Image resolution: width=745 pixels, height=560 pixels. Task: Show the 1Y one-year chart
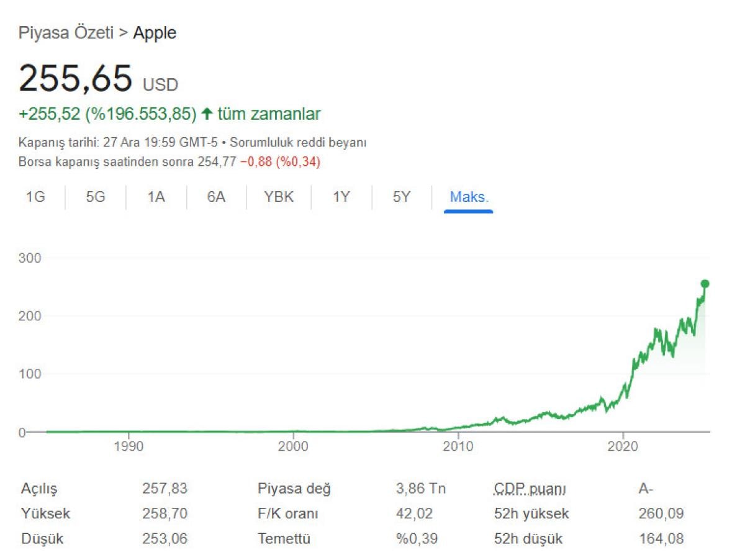coord(341,197)
